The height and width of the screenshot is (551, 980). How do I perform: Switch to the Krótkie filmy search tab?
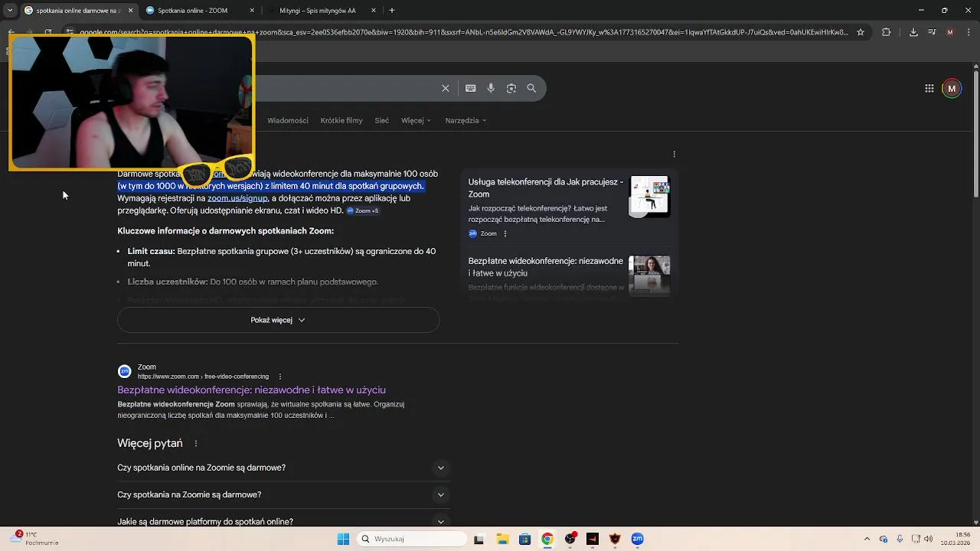pyautogui.click(x=341, y=120)
